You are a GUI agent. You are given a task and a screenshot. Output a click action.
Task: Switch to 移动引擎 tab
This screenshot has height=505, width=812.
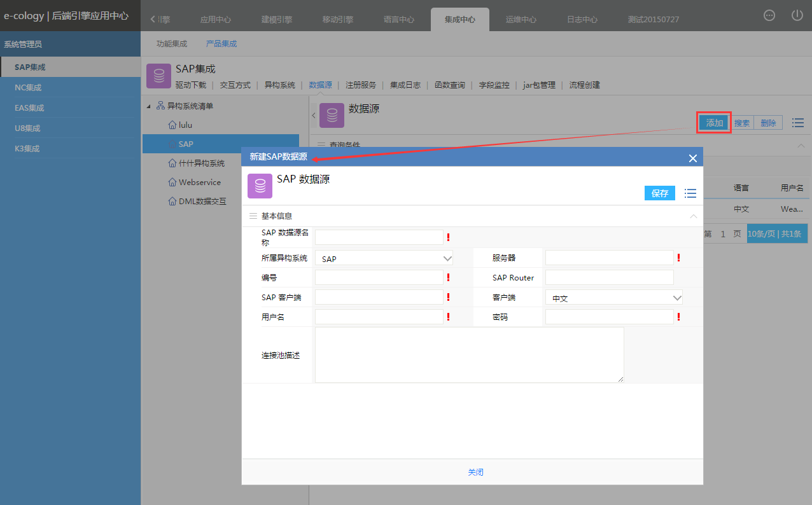point(338,20)
